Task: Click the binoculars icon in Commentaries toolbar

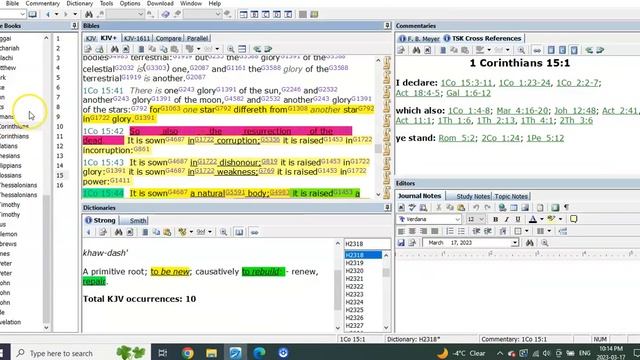Action: point(416,50)
